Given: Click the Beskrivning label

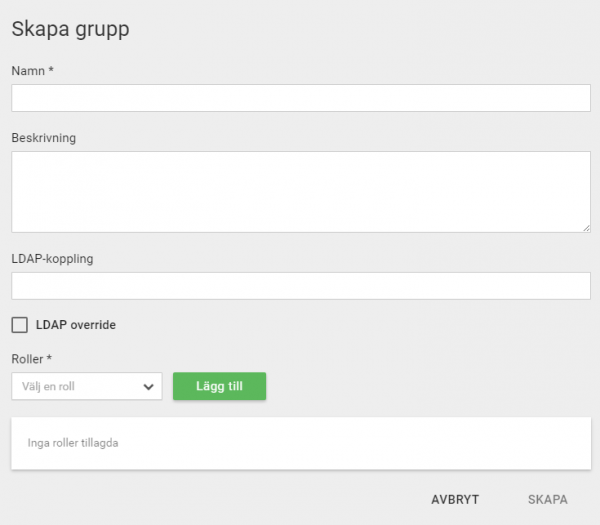Looking at the screenshot, I should pos(44,138).
